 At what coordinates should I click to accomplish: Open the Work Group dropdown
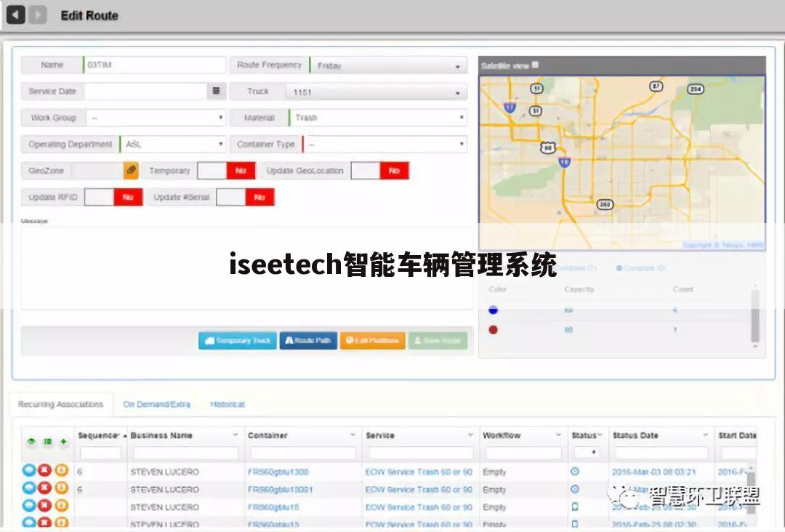pos(156,118)
